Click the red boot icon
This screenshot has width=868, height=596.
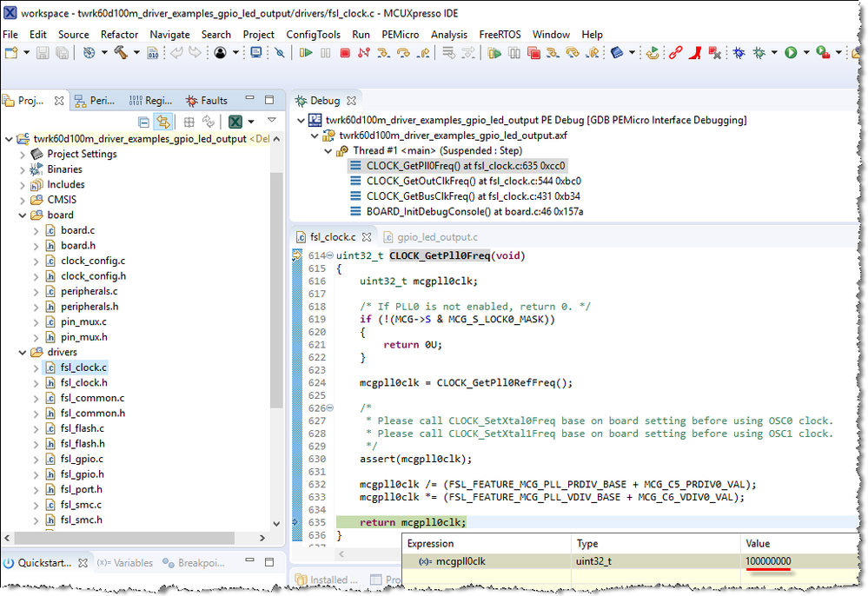pos(695,53)
